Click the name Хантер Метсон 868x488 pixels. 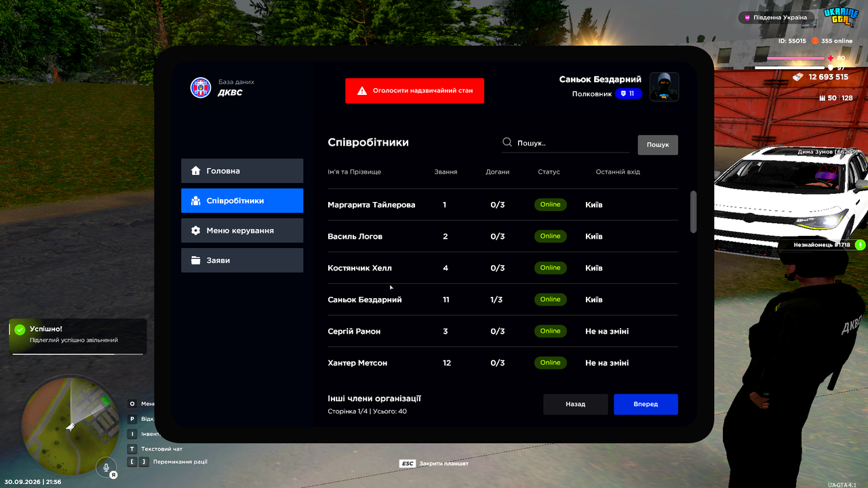click(x=357, y=363)
